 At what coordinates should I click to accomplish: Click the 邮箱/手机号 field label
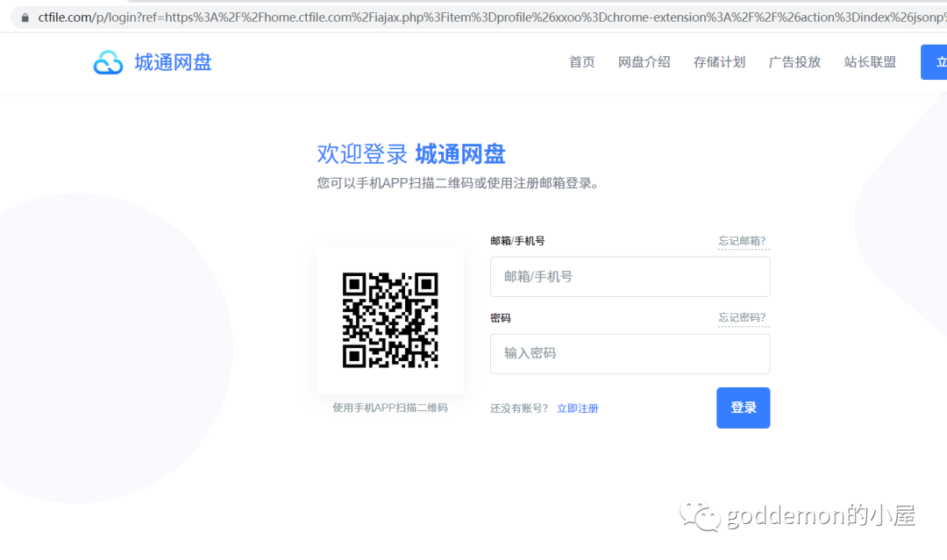517,241
